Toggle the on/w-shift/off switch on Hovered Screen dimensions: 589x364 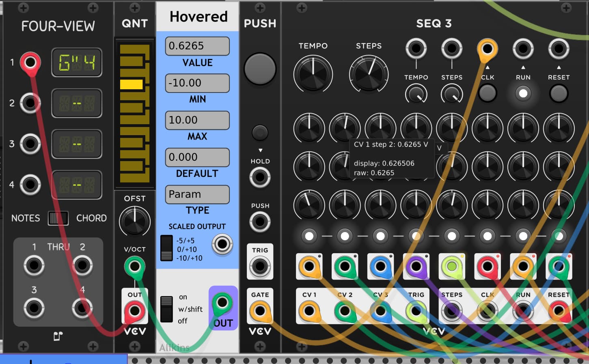click(166, 309)
